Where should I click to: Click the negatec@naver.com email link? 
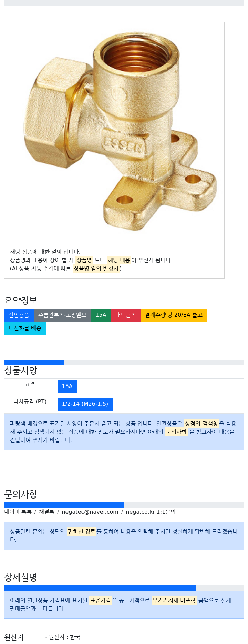point(90,512)
